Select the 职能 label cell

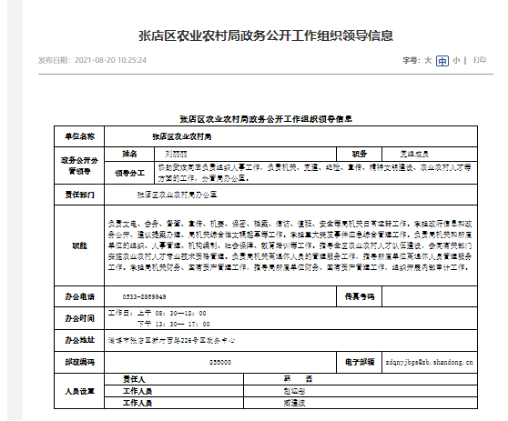[79, 246]
